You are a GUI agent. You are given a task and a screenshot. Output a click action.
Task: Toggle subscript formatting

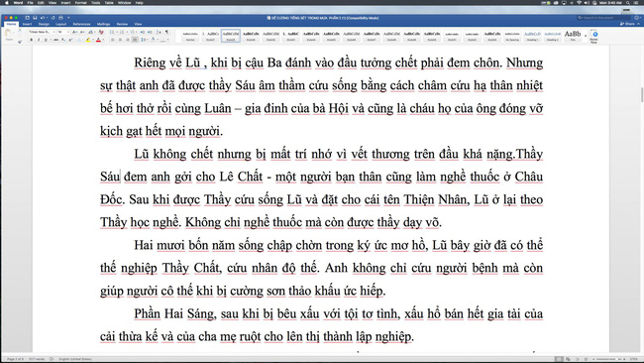tap(62, 40)
